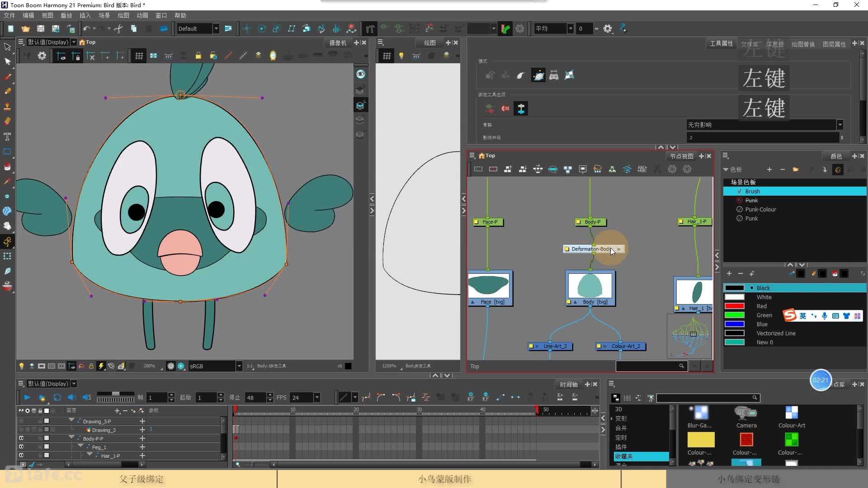Toggle grid icon in camera view toolbar

(139, 56)
